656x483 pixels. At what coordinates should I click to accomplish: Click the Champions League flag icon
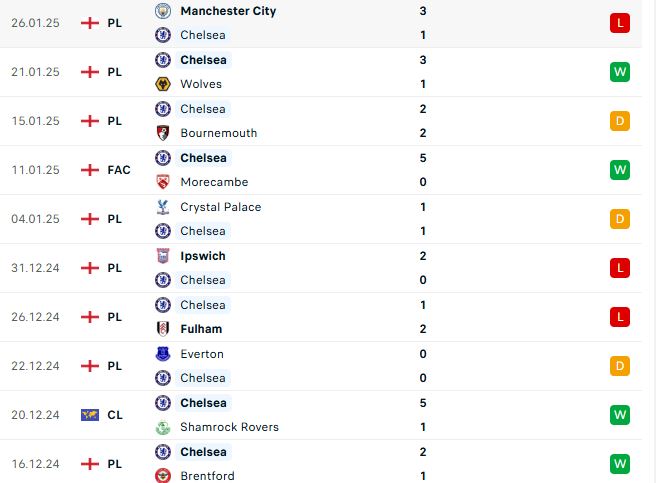pos(90,415)
